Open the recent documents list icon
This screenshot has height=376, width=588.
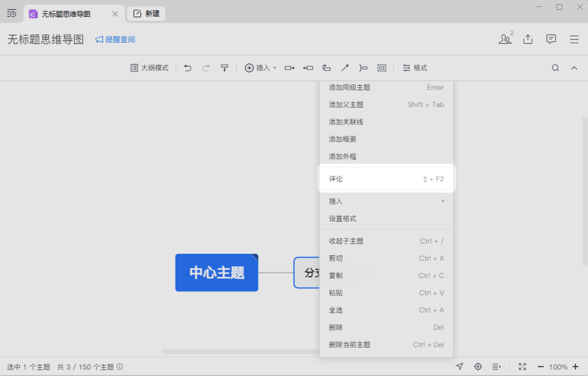pyautogui.click(x=12, y=14)
